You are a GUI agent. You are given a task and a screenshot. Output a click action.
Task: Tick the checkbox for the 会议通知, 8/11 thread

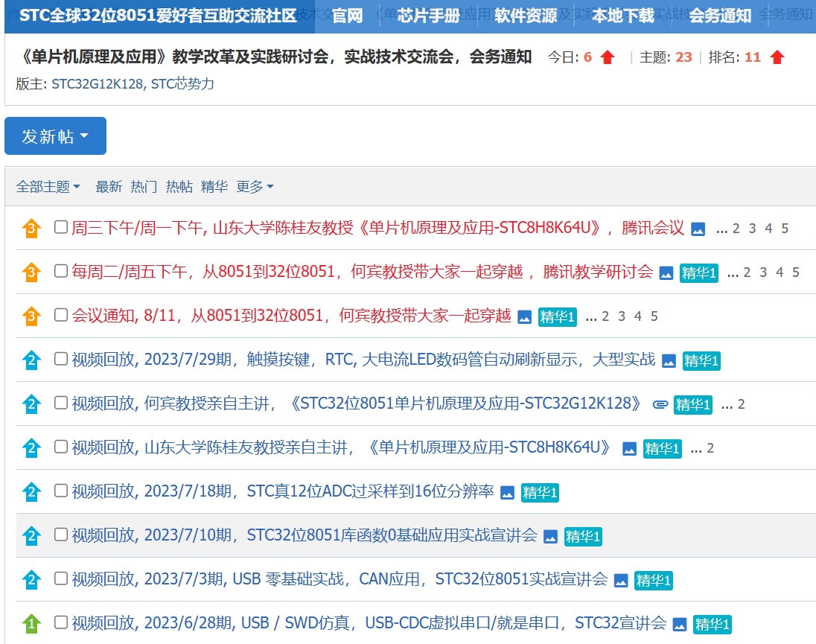[61, 315]
